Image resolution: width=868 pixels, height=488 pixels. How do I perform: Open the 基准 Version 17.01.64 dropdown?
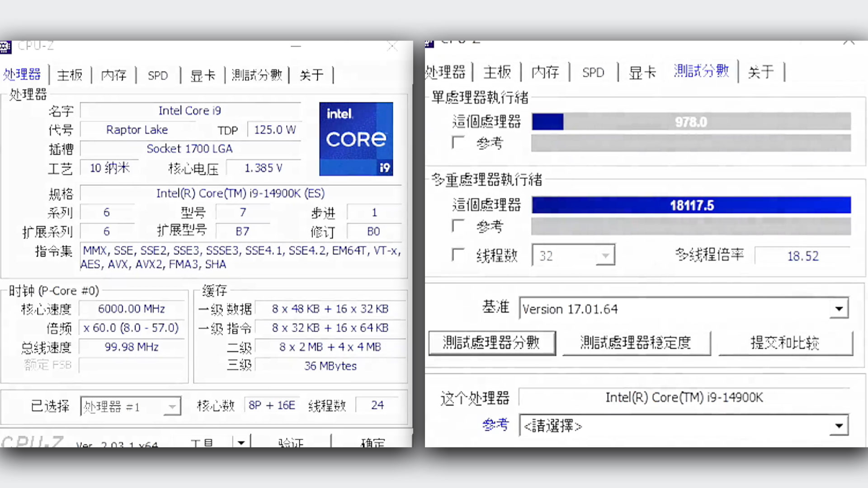684,309
